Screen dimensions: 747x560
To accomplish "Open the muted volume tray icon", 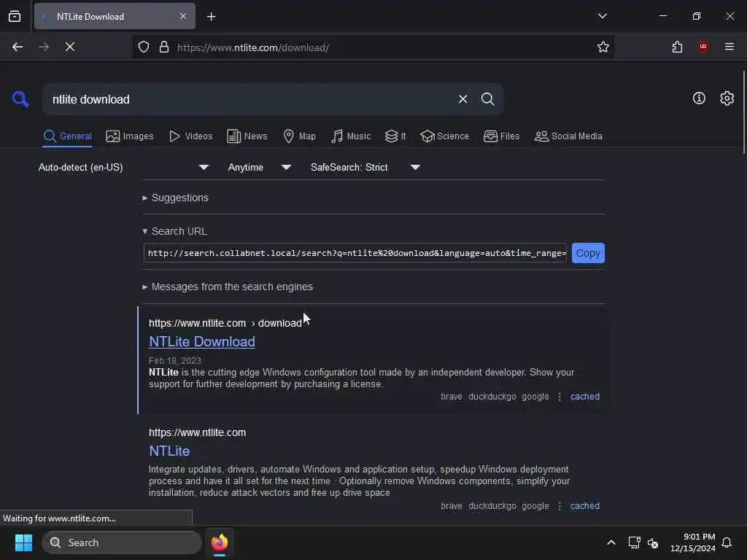I will 653,542.
